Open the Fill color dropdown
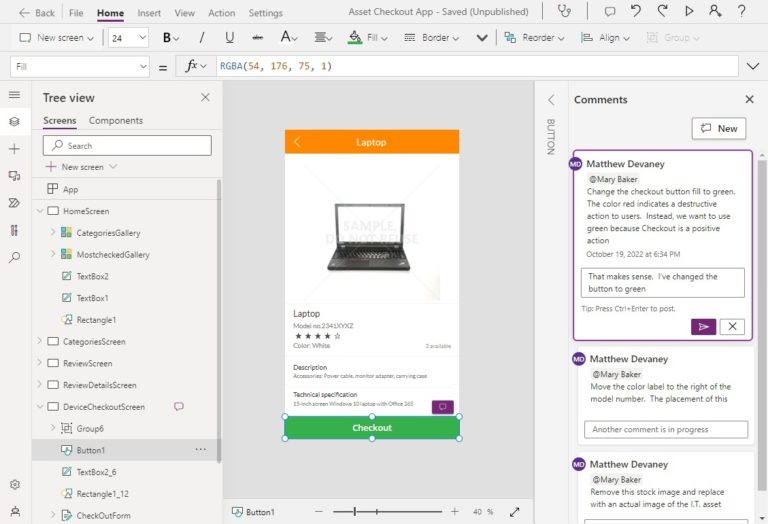 368,38
